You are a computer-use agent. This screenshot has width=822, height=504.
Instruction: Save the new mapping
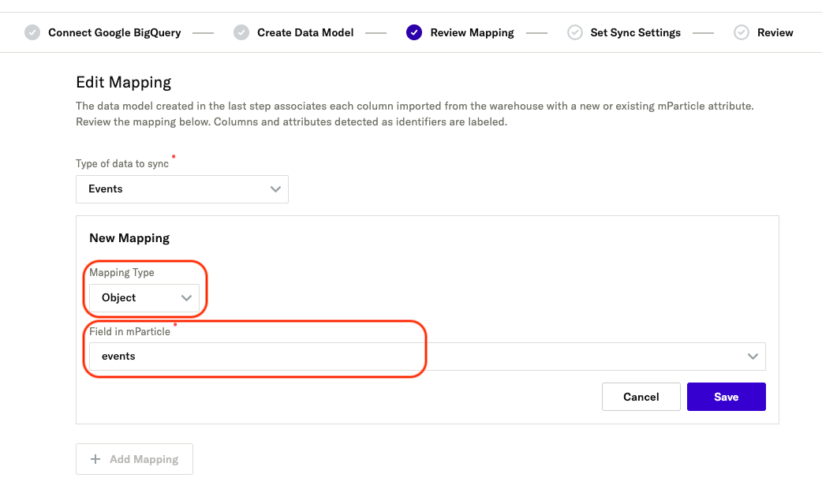(x=726, y=397)
